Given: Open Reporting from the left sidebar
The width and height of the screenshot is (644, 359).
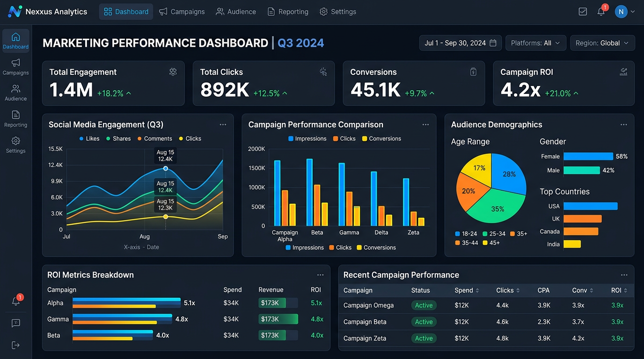Looking at the screenshot, I should pyautogui.click(x=16, y=118).
